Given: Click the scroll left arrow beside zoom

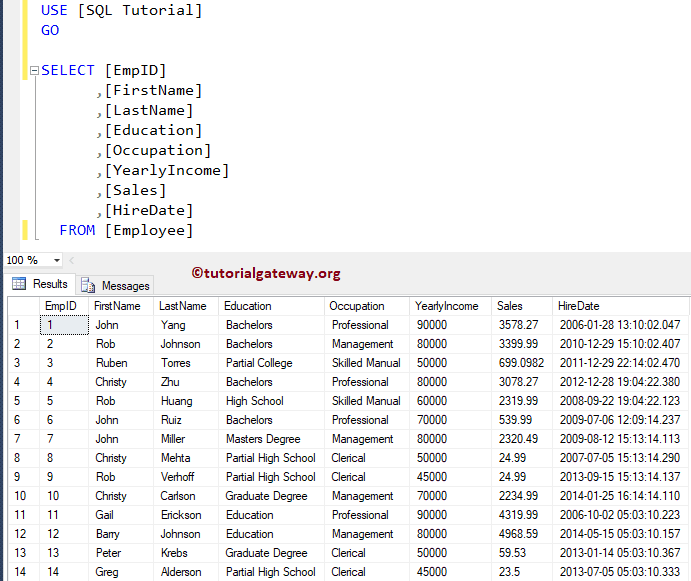Looking at the screenshot, I should 71,260.
